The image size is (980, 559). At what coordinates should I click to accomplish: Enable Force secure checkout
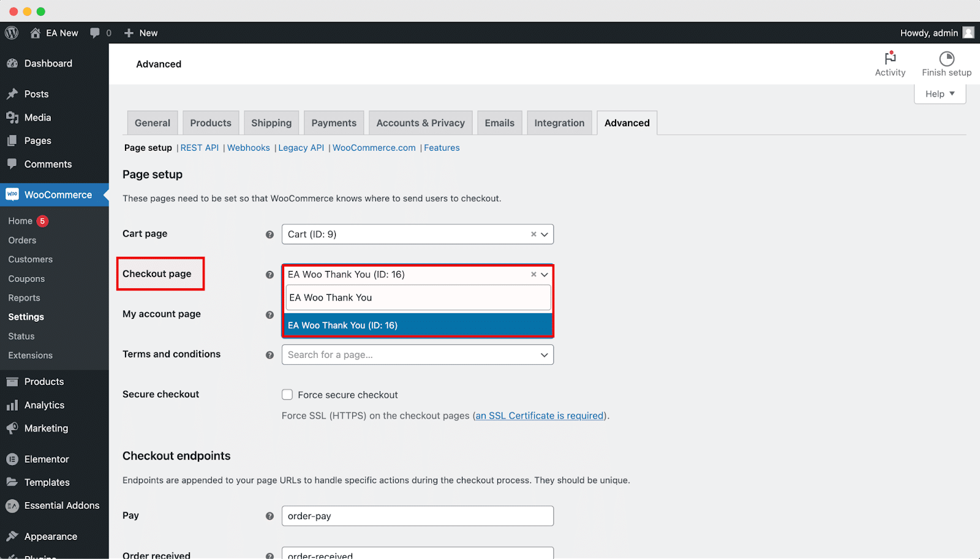point(287,395)
